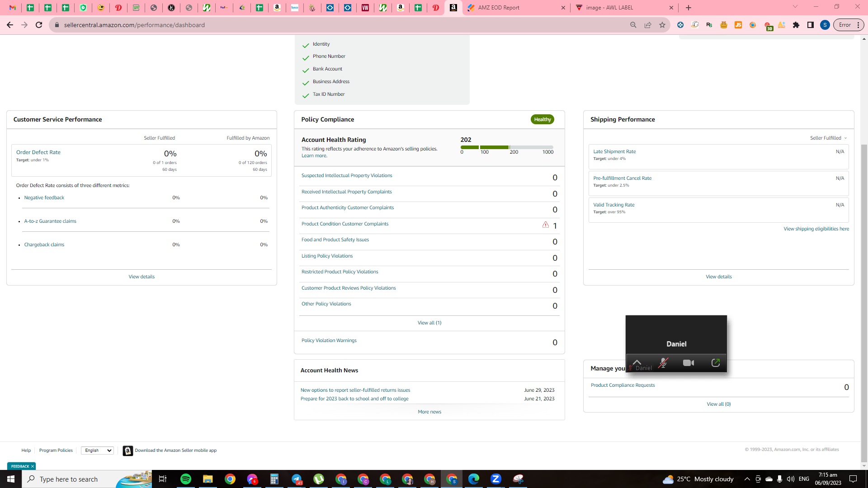Click the zoom magnifier icon in address bar
Viewport: 868px width, 488px height.
[633, 25]
